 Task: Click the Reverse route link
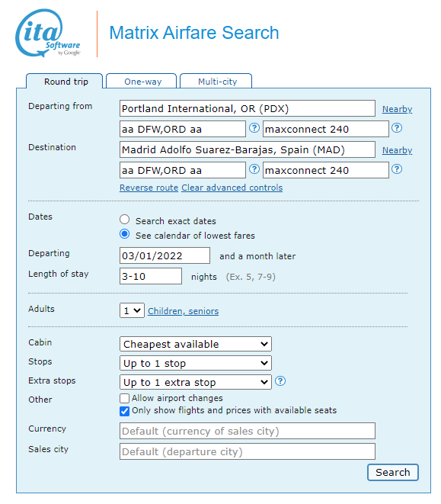pyautogui.click(x=149, y=188)
